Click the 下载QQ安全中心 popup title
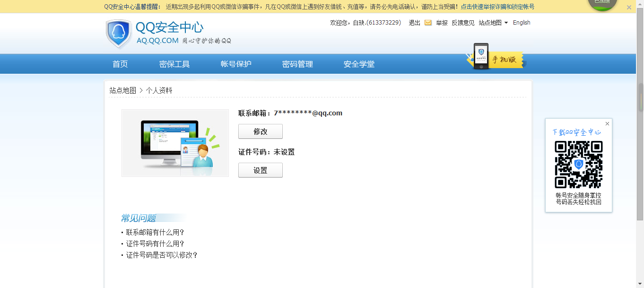 (x=576, y=132)
